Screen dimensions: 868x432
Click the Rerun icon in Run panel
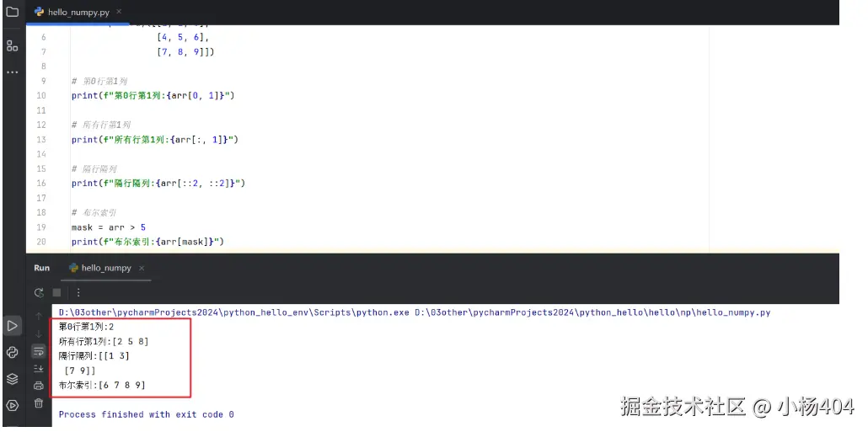click(39, 292)
